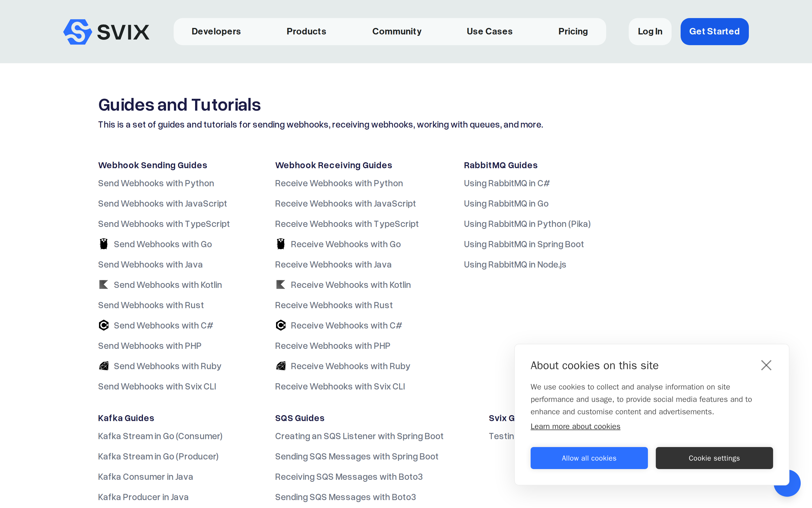Open Kafka Stream in Go (Producer) guide
Viewport: 812px width, 508px height.
[158, 456]
